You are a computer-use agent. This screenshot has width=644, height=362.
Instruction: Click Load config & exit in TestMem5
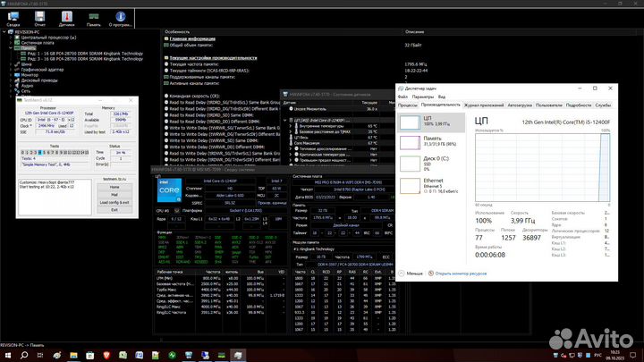[114, 202]
